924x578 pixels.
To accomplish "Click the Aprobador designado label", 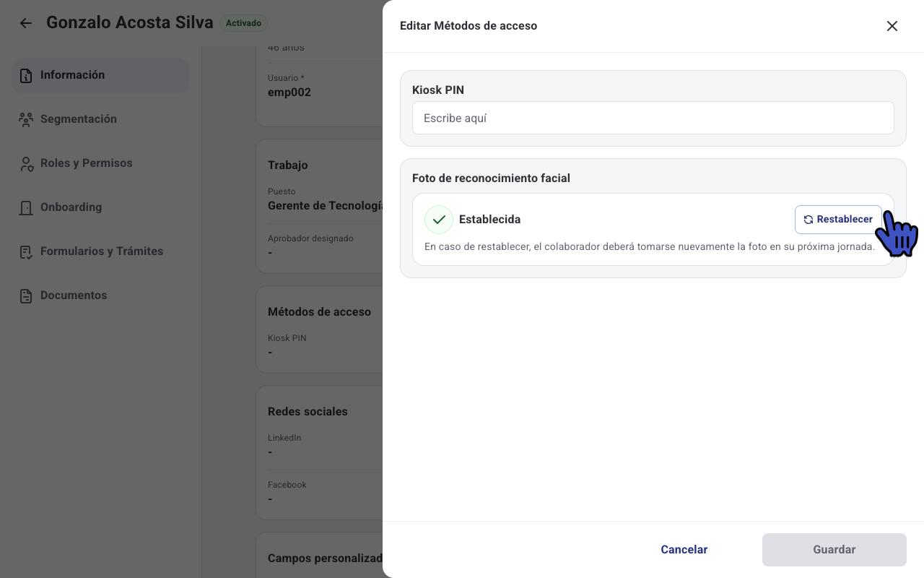I will [x=310, y=238].
